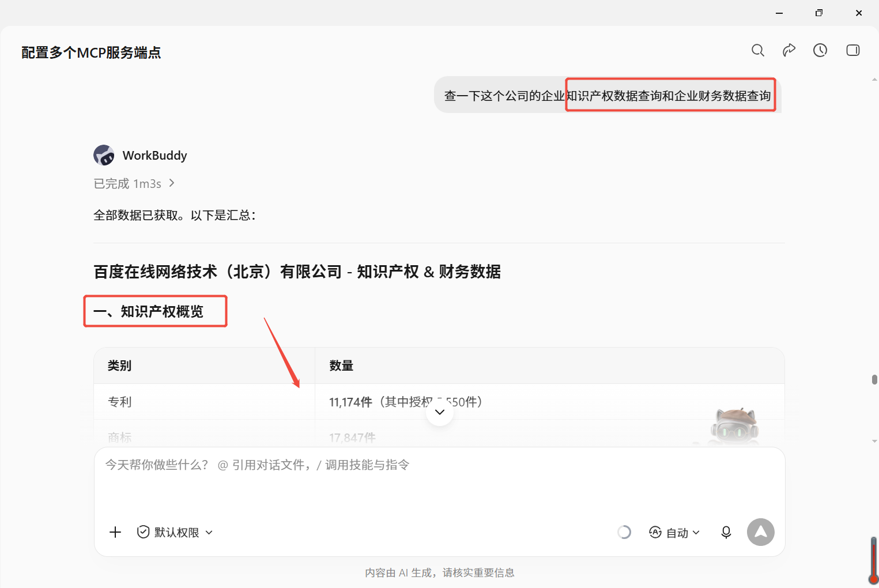Open the search icon in header

[758, 51]
